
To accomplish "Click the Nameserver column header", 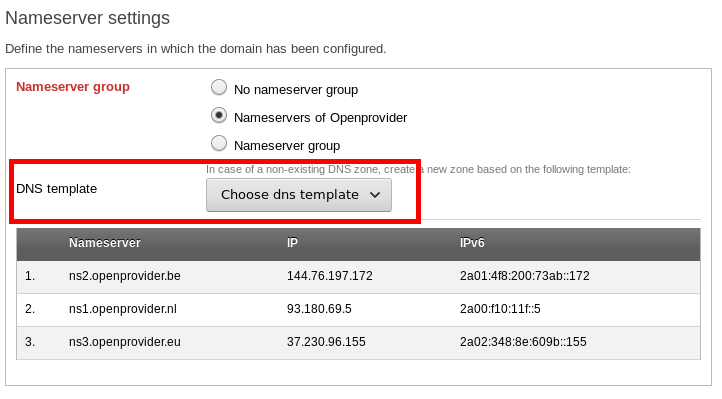I will [105, 243].
